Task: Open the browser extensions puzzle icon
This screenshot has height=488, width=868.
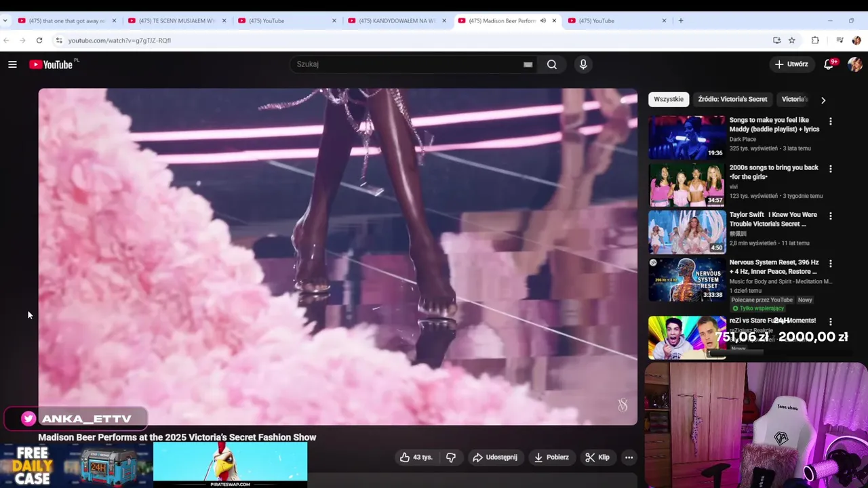Action: pos(815,41)
